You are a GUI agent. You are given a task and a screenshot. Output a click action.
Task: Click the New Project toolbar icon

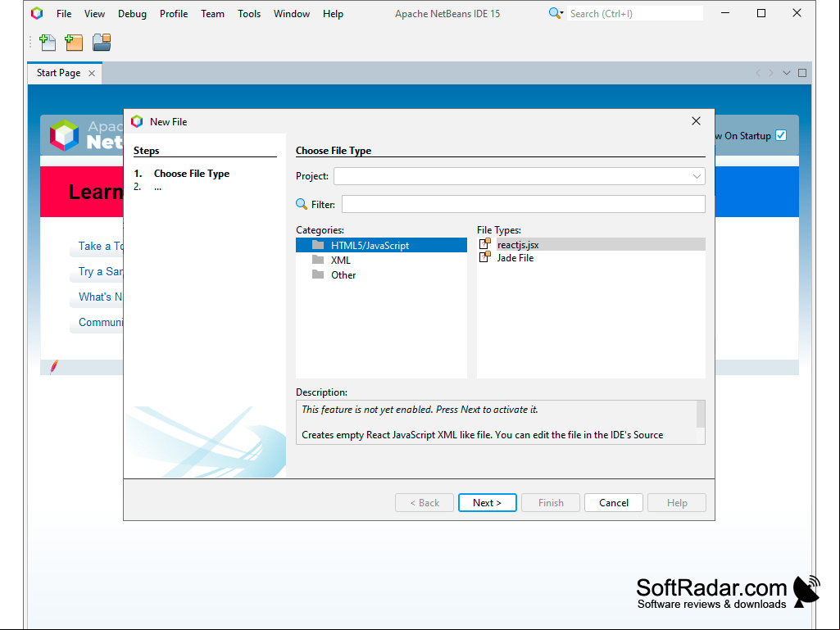click(74, 43)
